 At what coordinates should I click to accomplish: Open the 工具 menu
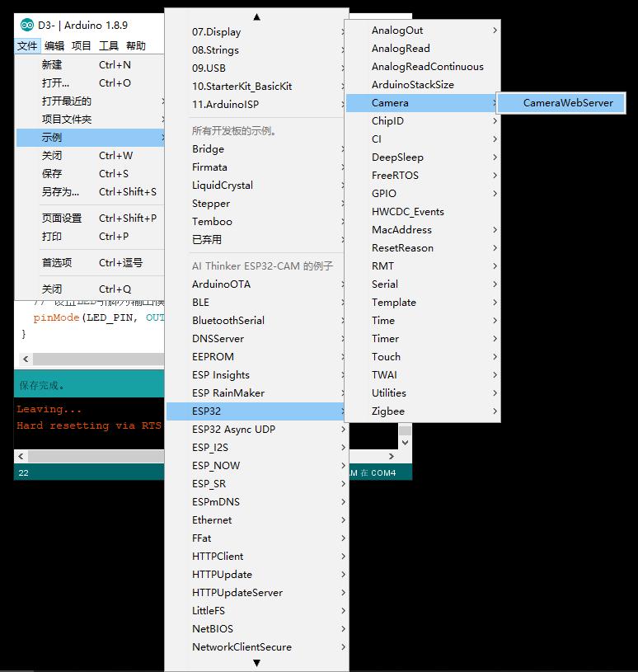point(109,45)
